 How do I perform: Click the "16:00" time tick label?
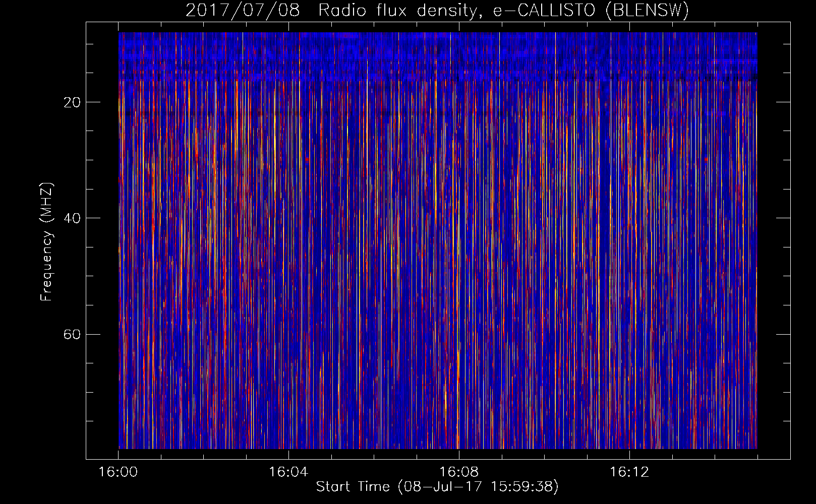[118, 472]
